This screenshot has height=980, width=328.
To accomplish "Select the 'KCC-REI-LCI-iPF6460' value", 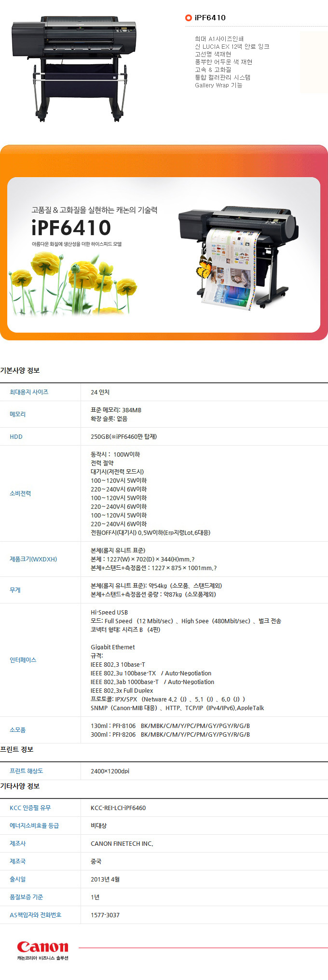I will point(118,808).
